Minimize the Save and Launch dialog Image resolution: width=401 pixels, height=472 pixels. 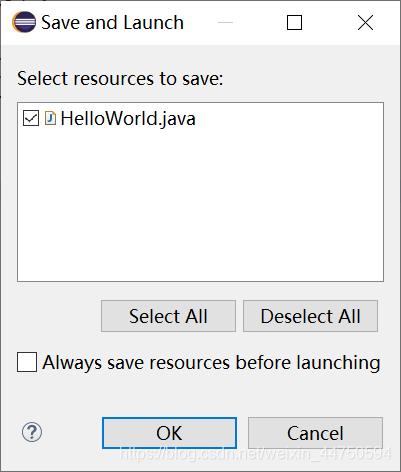point(225,23)
